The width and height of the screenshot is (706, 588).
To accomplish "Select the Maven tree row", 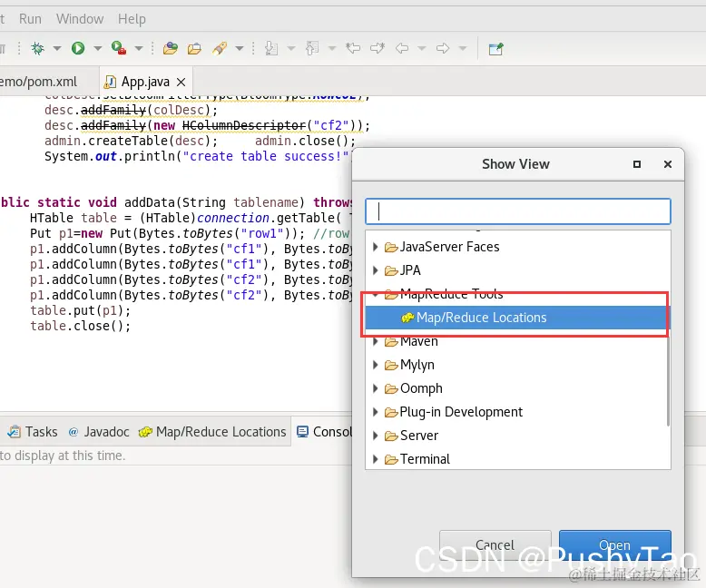I will 517,341.
